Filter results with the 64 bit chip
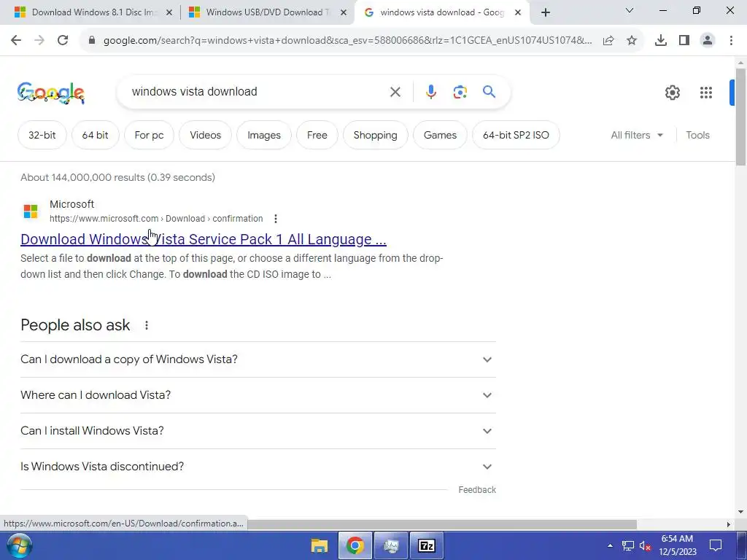This screenshot has height=560, width=747. click(96, 135)
